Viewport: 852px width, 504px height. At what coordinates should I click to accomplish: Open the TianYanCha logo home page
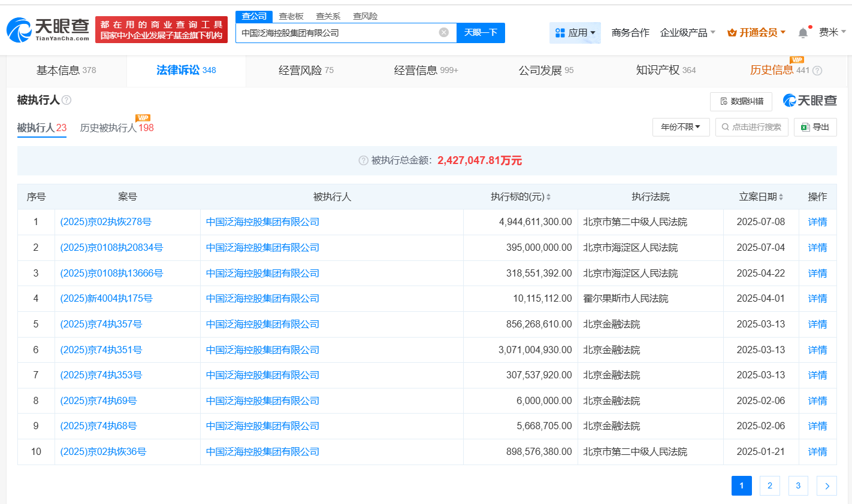(x=48, y=29)
